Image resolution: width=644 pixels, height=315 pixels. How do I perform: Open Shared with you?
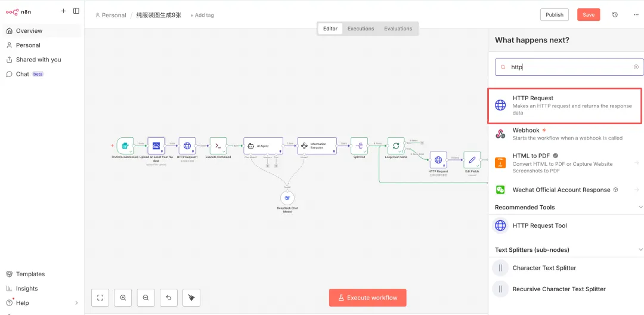click(x=42, y=60)
